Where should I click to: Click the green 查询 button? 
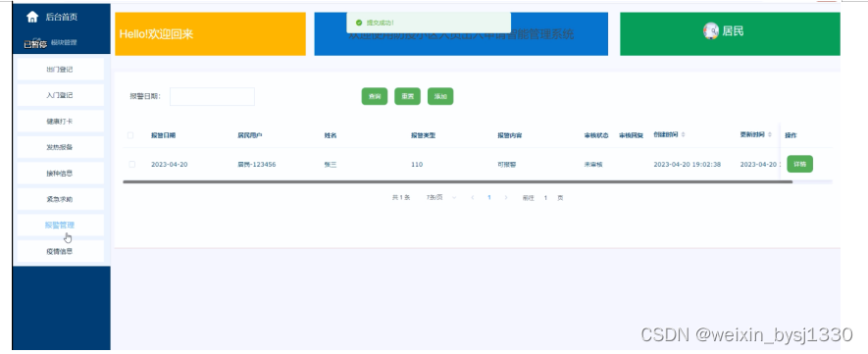coord(375,96)
